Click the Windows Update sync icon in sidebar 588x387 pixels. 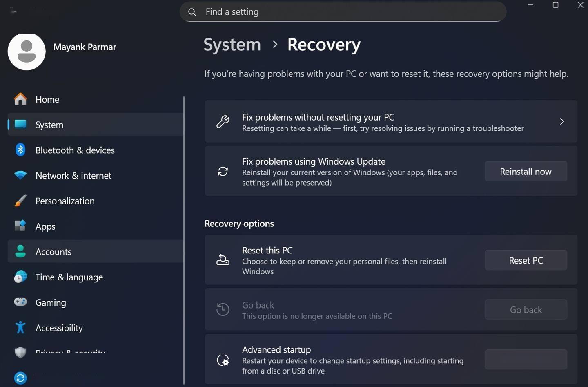coord(20,378)
